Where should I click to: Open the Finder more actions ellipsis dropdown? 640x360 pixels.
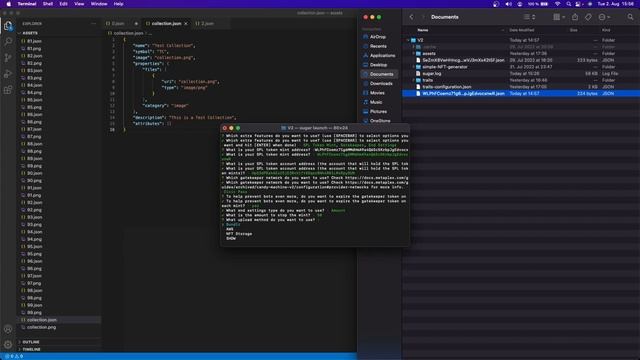click(604, 17)
